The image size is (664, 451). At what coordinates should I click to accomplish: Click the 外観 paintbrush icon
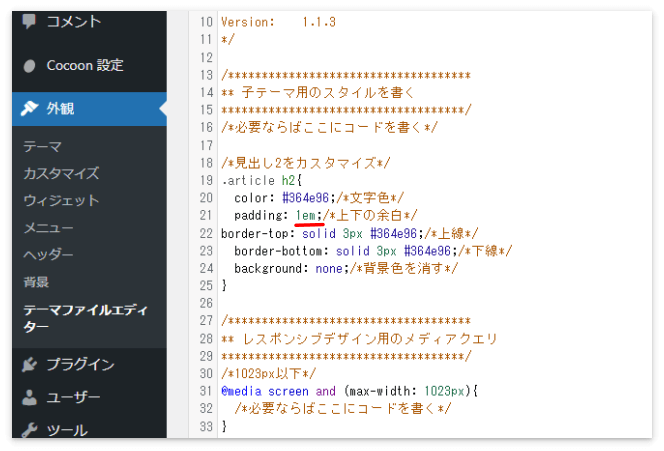point(30,108)
